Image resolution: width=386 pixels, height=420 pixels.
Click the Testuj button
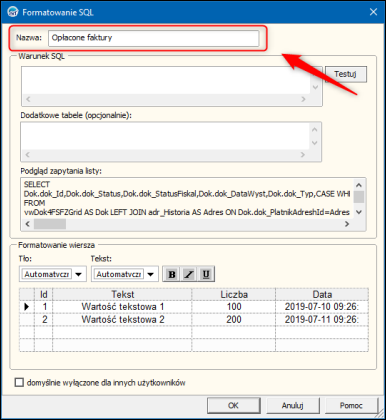(346, 74)
